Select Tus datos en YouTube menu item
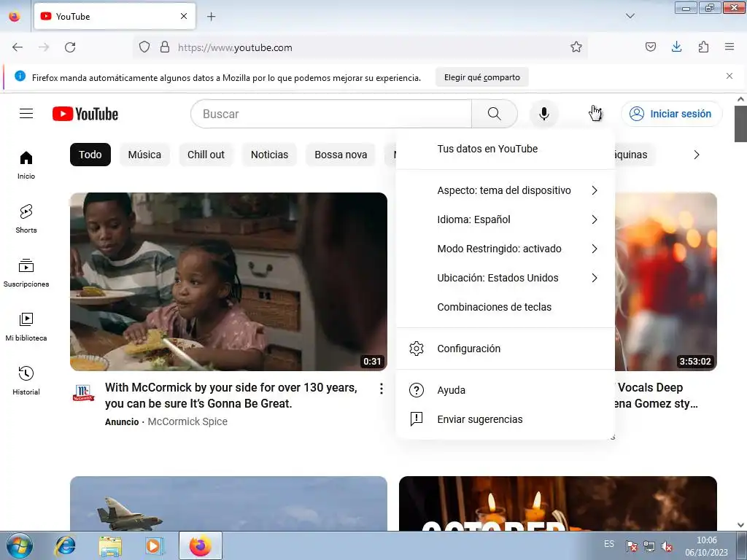Viewport: 747px width, 560px height. click(506, 149)
